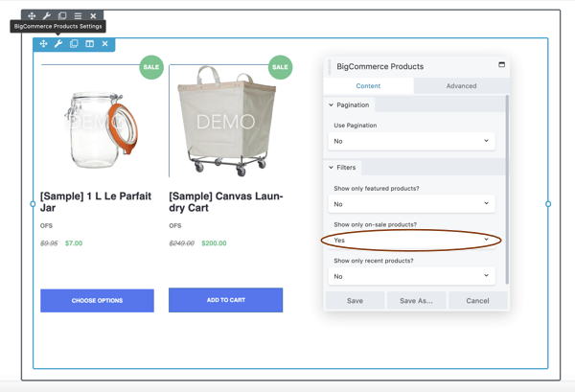Screen dimensions: 575x392
Task: Switch to the Advanced tab
Action: click(x=461, y=86)
